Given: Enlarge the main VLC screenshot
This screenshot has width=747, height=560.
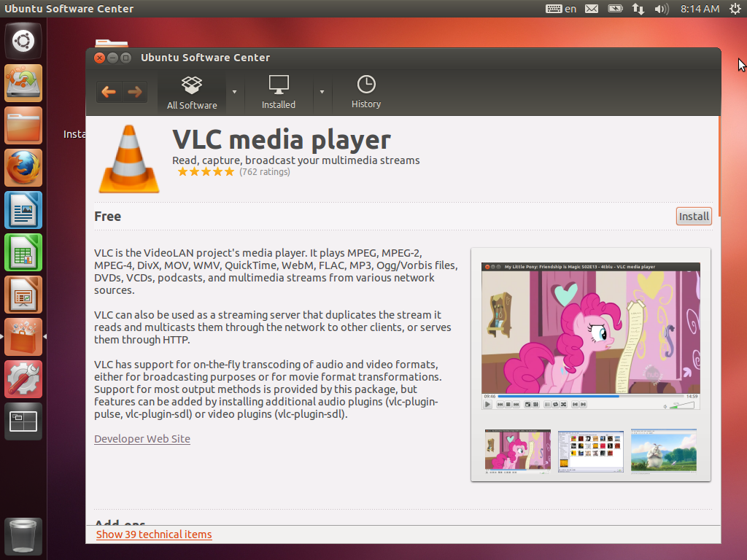Looking at the screenshot, I should click(x=591, y=336).
